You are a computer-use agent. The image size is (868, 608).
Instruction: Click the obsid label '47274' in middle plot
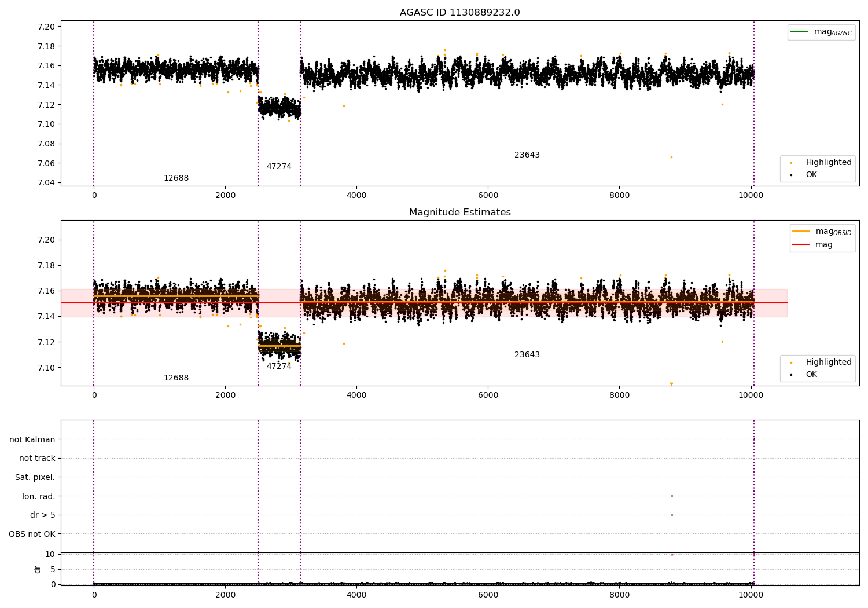coord(279,366)
